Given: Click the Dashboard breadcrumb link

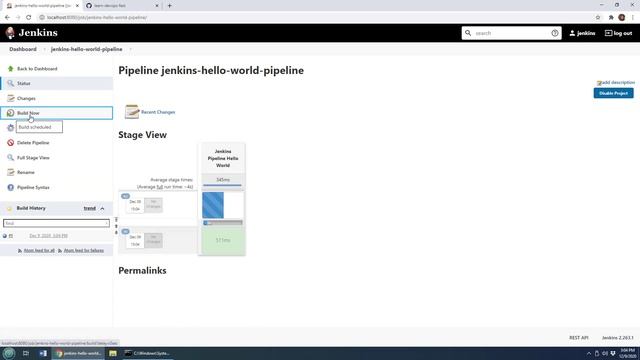Looking at the screenshot, I should 23,49.
